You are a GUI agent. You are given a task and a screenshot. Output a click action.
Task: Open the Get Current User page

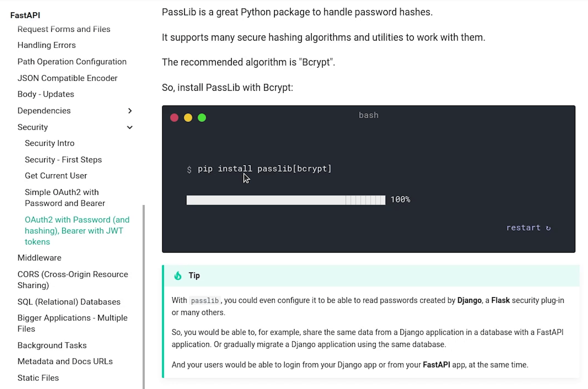[56, 176]
